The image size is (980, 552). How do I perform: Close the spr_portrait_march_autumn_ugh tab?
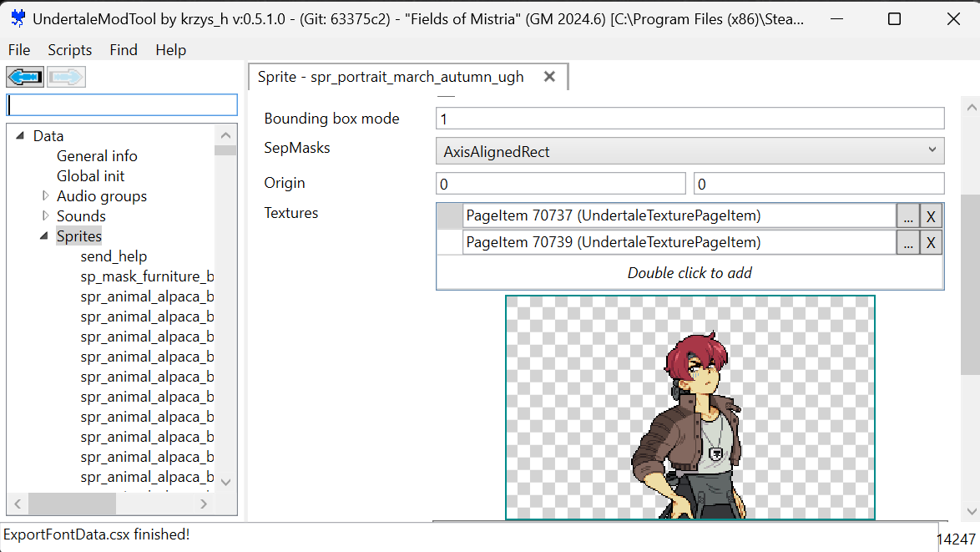(x=549, y=76)
